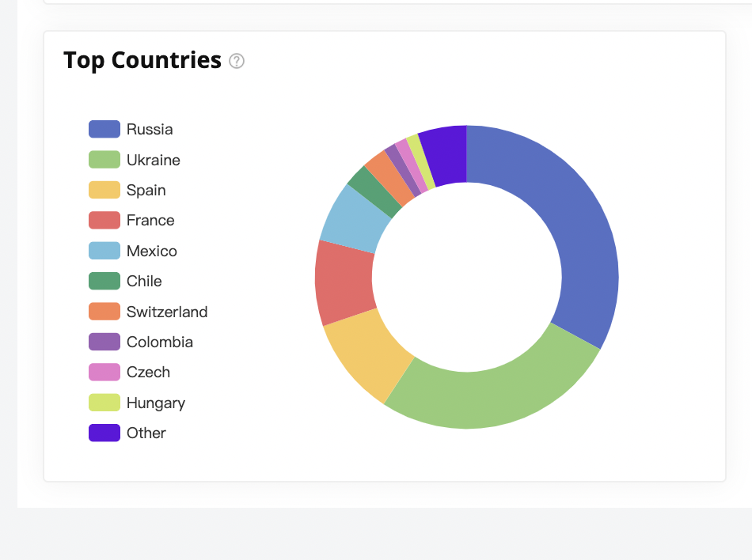Click the Mexico legend color swatch
The height and width of the screenshot is (560, 752).
[104, 251]
